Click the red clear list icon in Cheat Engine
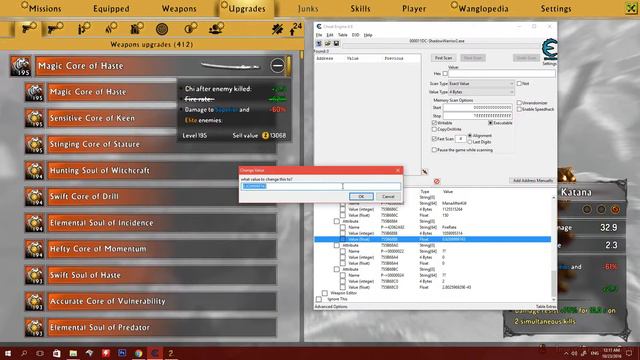 437,181
